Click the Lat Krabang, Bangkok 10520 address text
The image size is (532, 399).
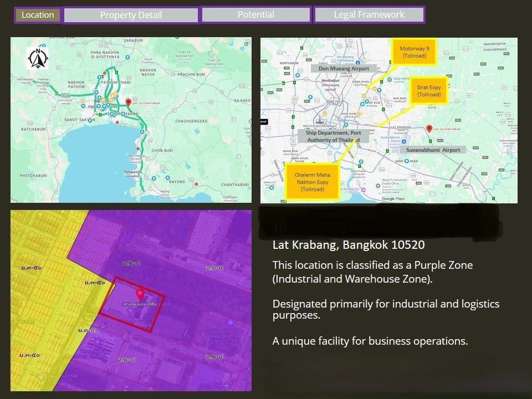click(349, 245)
